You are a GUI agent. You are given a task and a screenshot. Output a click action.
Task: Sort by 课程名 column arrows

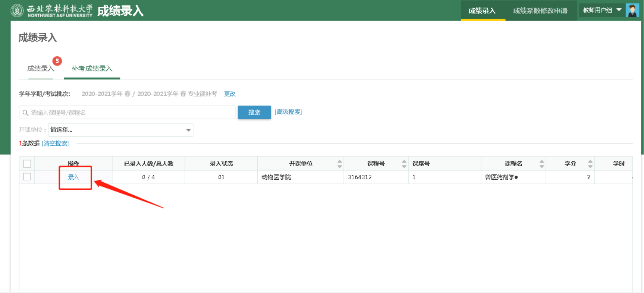(x=541, y=164)
